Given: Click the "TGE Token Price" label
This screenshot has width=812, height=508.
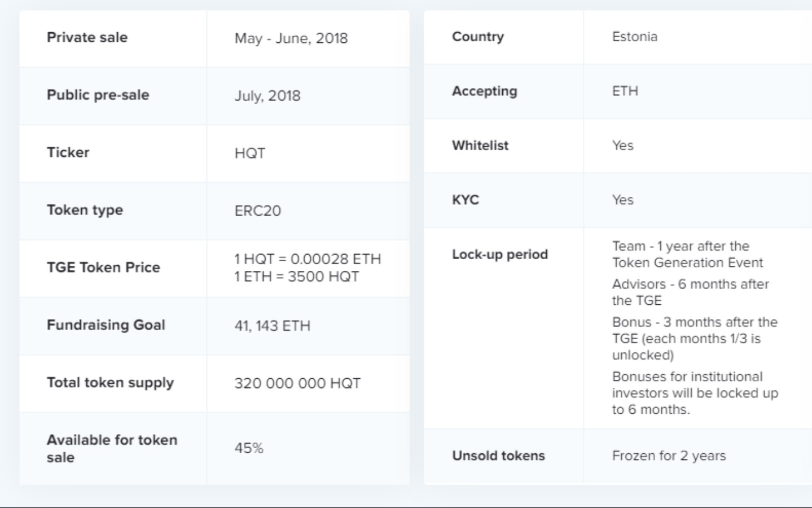Looking at the screenshot, I should tap(103, 268).
